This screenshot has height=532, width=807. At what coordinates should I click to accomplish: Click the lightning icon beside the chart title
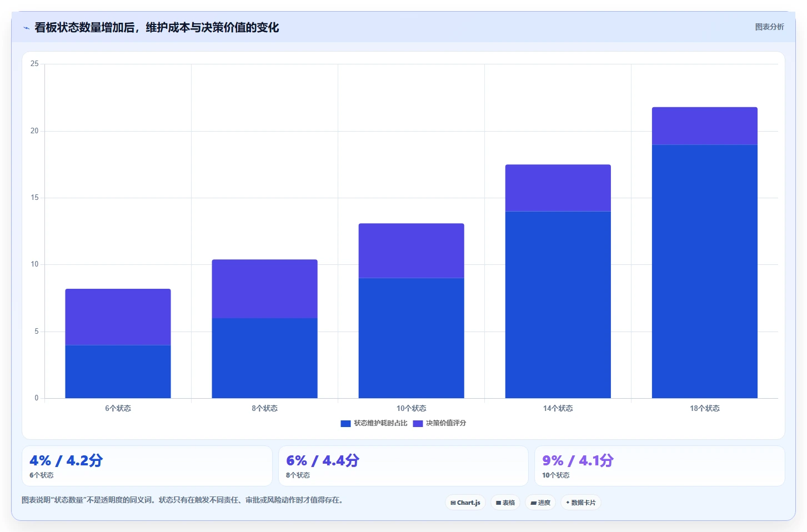click(26, 28)
